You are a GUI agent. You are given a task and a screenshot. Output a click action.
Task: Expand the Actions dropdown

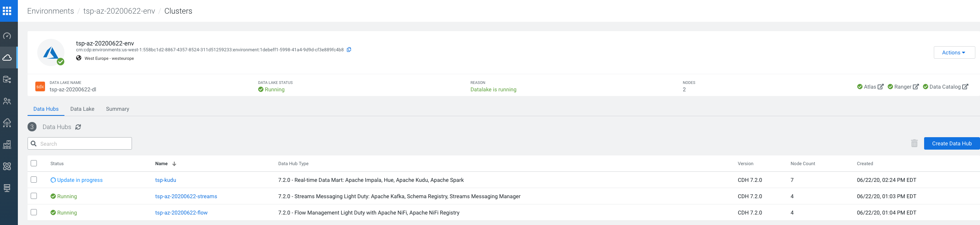[954, 52]
